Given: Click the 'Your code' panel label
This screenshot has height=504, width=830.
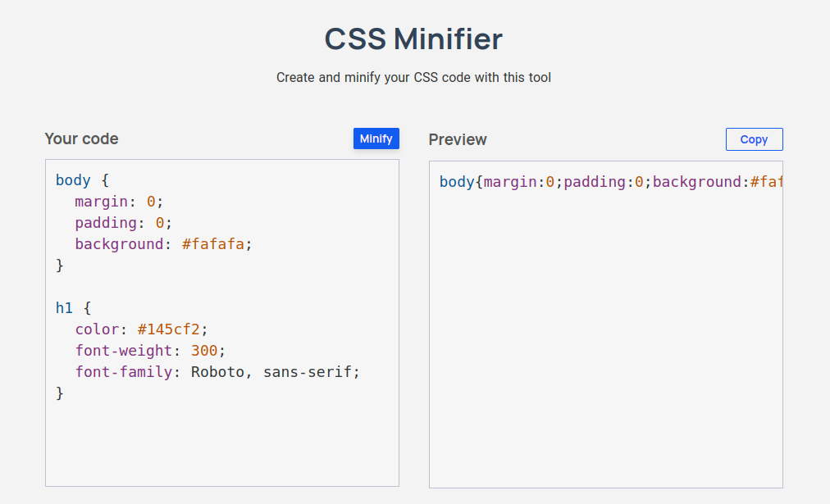Looking at the screenshot, I should [x=81, y=139].
